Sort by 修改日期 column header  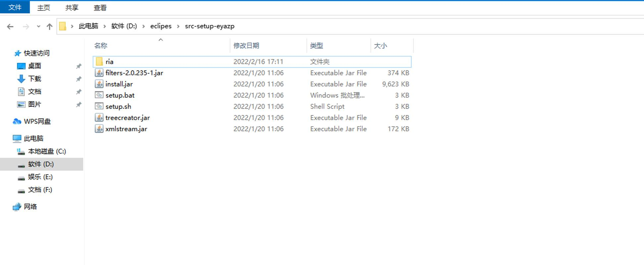tap(246, 46)
